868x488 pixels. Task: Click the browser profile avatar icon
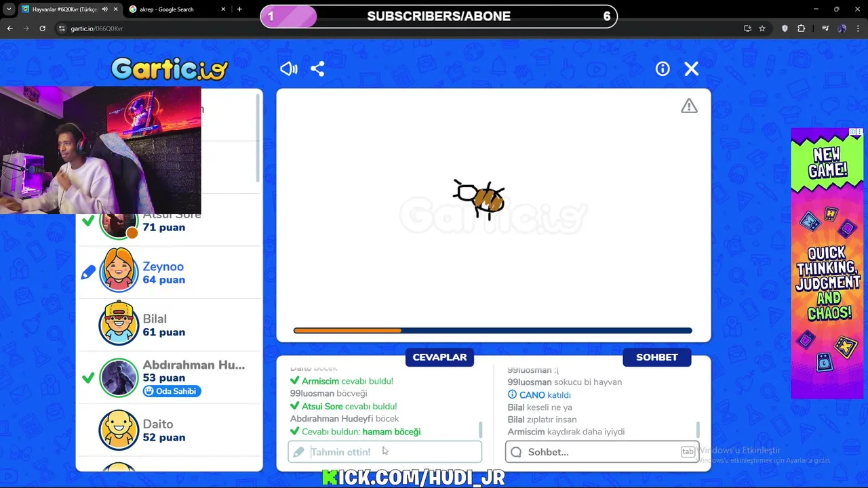[x=842, y=28]
